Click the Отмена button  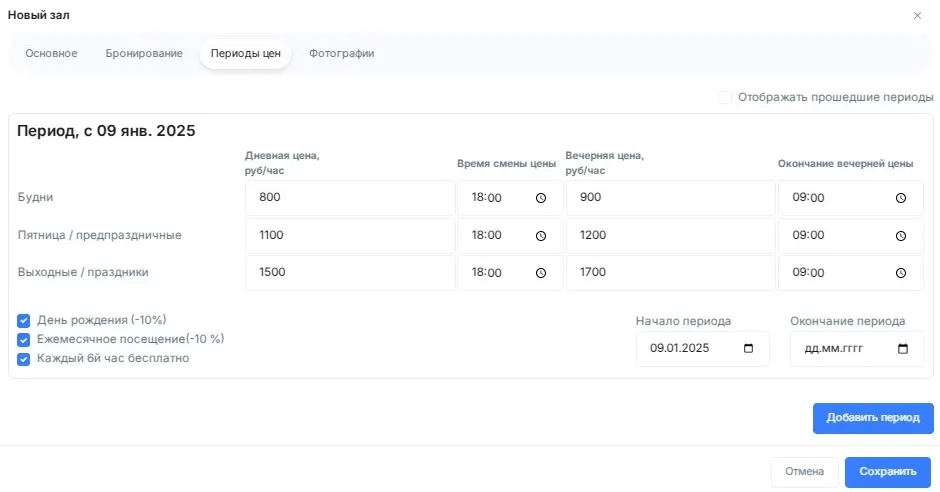804,472
